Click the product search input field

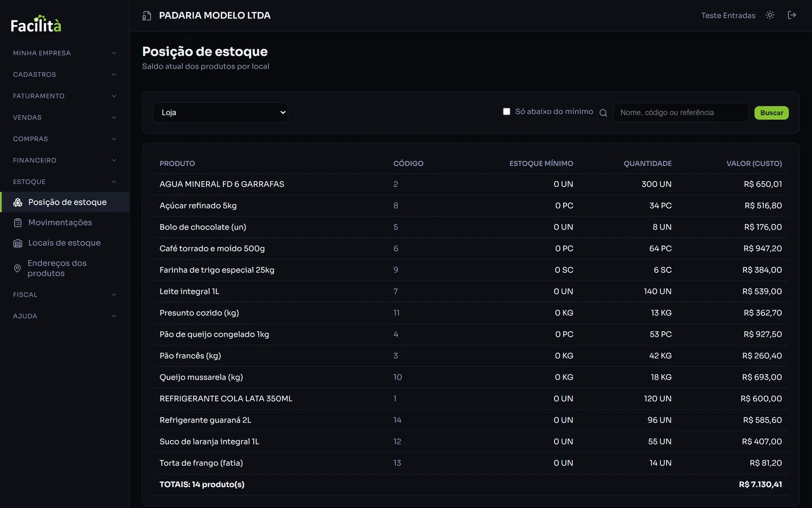(x=681, y=113)
